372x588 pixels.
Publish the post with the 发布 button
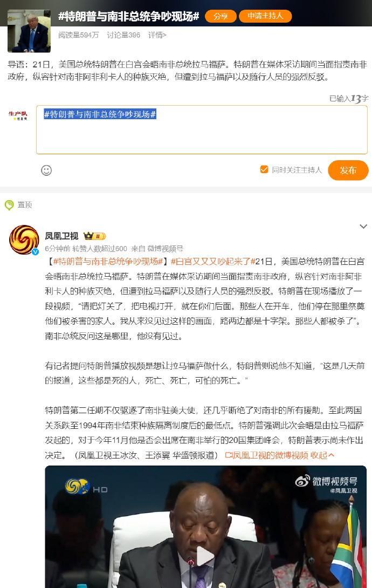[x=348, y=170]
